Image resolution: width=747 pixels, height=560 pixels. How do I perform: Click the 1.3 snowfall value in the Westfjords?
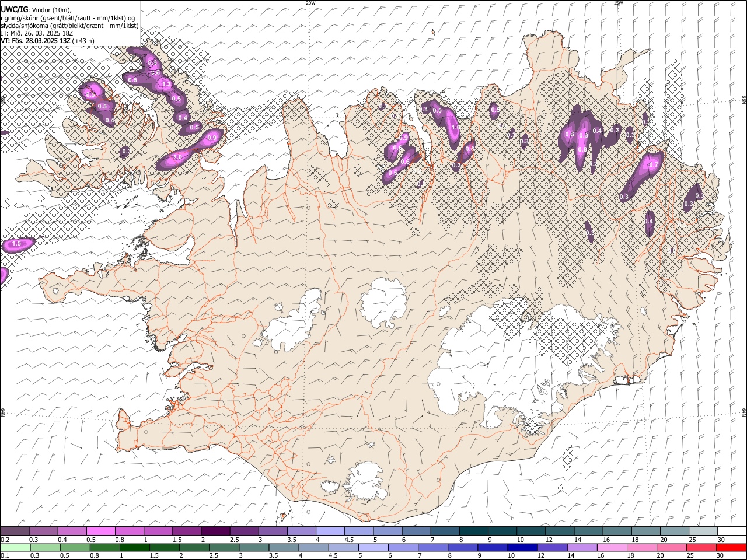tap(166, 85)
